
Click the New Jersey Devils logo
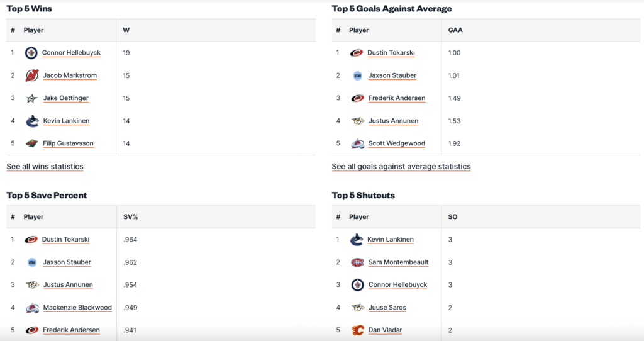tap(31, 75)
